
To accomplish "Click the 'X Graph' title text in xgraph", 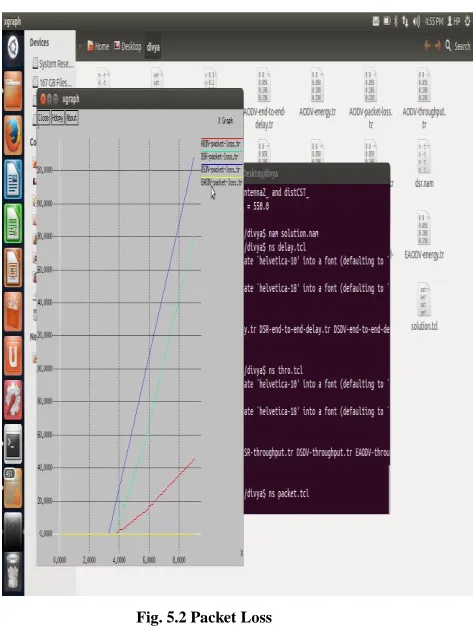I will tap(226, 121).
